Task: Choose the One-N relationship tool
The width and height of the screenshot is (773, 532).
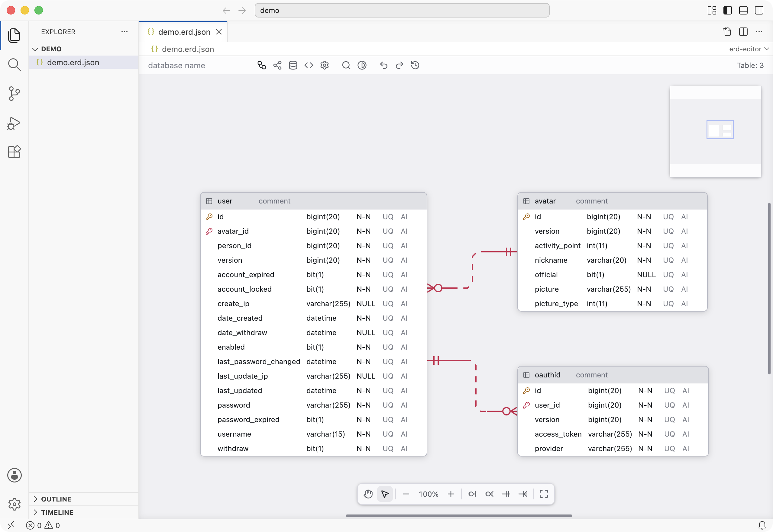Action: pyautogui.click(x=523, y=494)
